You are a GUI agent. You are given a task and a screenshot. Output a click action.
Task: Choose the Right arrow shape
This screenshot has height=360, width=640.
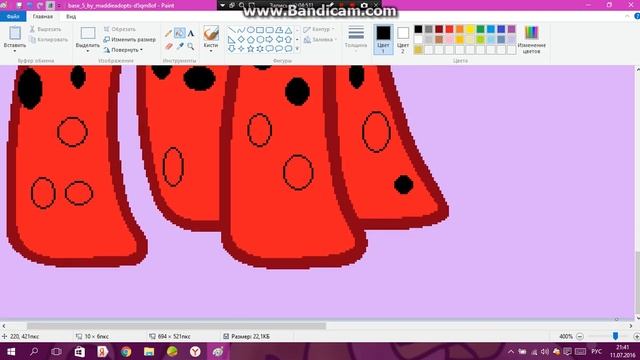pyautogui.click(x=269, y=40)
